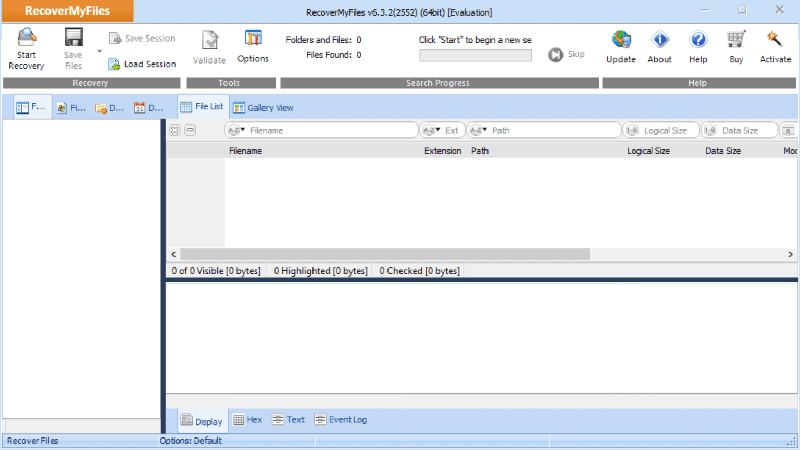Click the horizontal scrollbar right arrow
The height and width of the screenshot is (450, 800).
[790, 254]
